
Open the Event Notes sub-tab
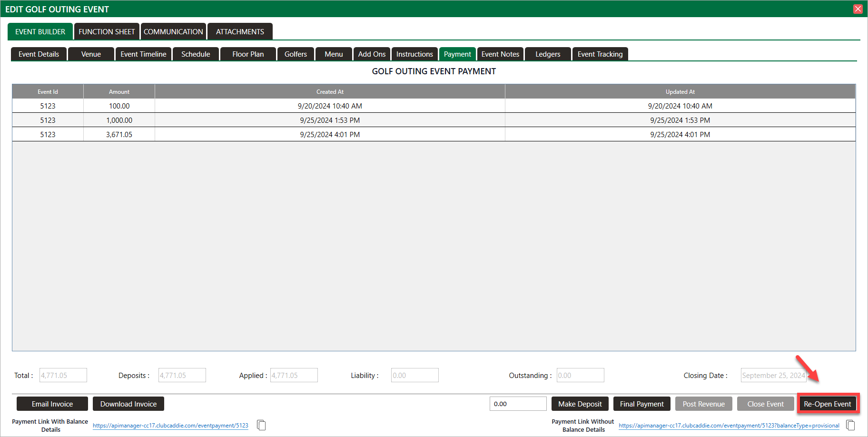(x=500, y=54)
